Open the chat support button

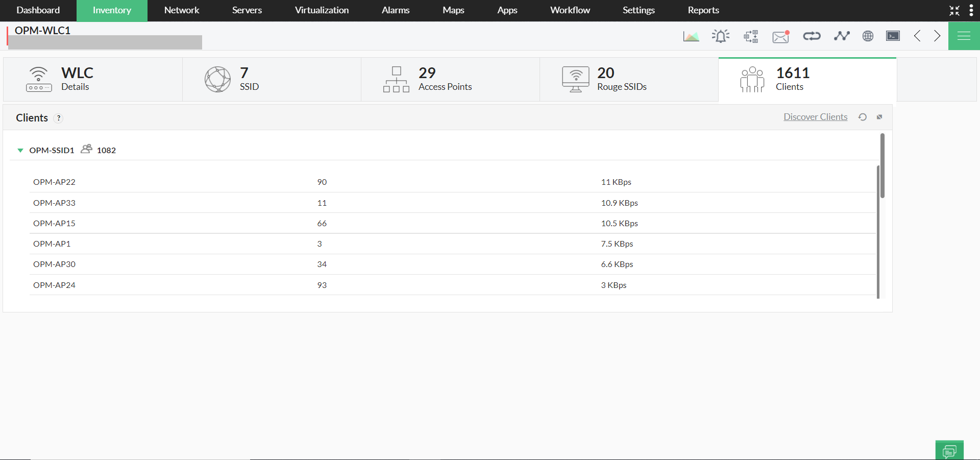tap(949, 450)
